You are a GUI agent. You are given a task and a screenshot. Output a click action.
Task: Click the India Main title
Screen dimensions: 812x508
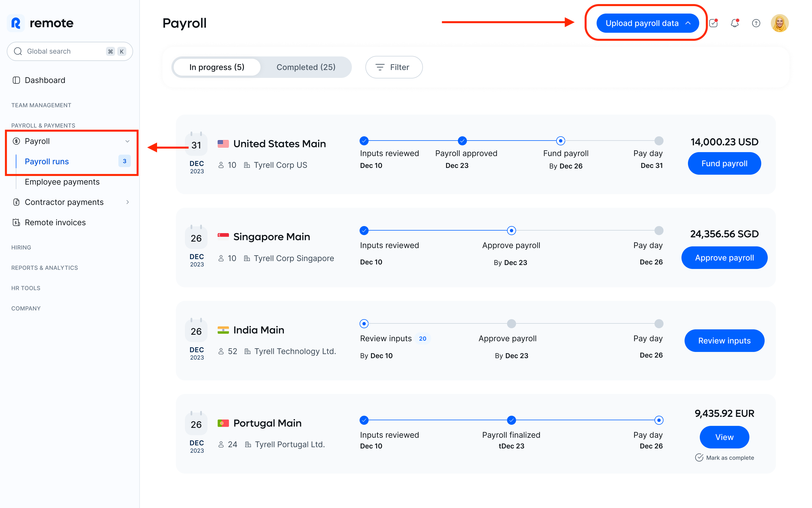tap(259, 330)
